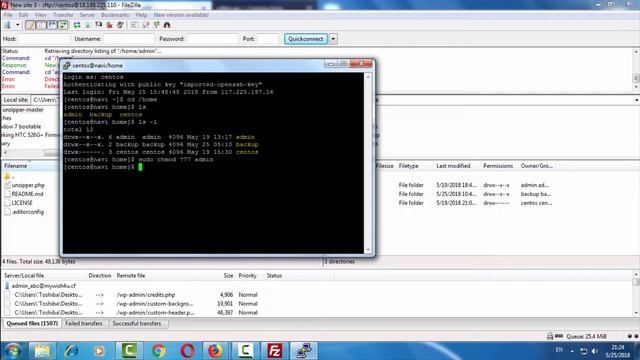The height and width of the screenshot is (360, 640).
Task: Sort queue by the Priority column header
Action: pyautogui.click(x=247, y=276)
